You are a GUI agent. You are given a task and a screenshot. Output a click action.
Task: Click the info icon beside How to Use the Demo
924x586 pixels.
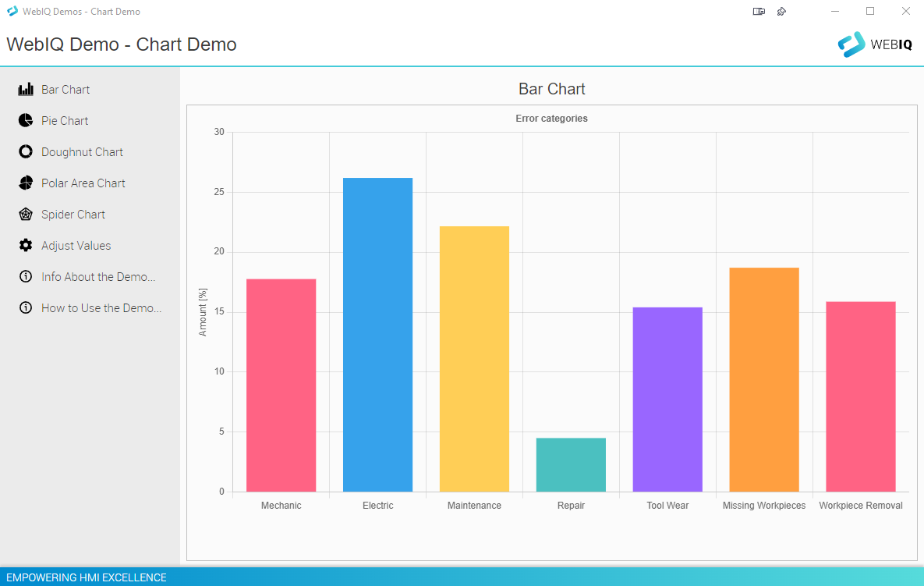click(x=25, y=307)
